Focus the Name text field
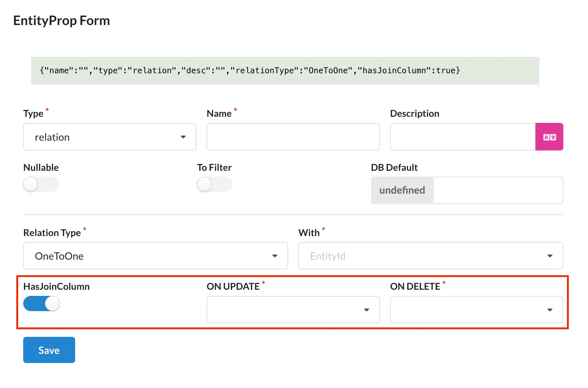The image size is (588, 388). click(293, 137)
